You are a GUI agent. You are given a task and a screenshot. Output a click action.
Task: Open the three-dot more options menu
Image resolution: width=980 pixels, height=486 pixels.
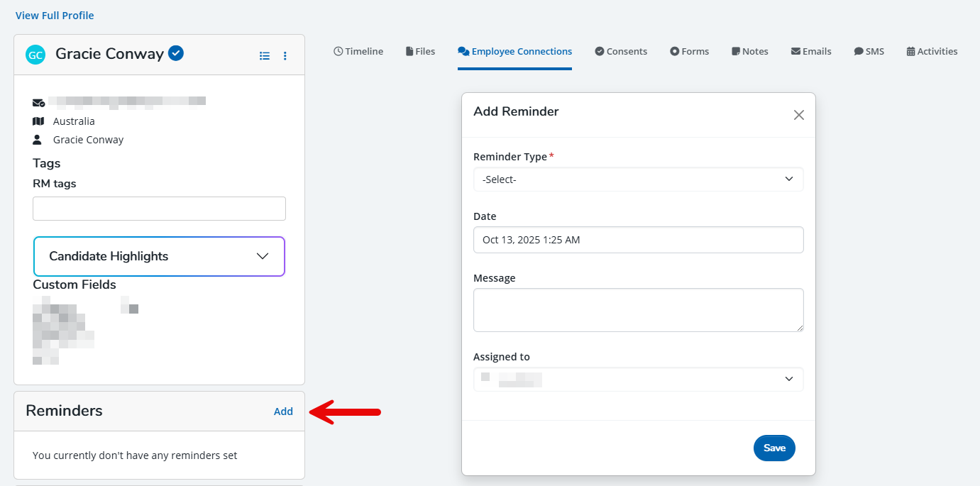285,55
